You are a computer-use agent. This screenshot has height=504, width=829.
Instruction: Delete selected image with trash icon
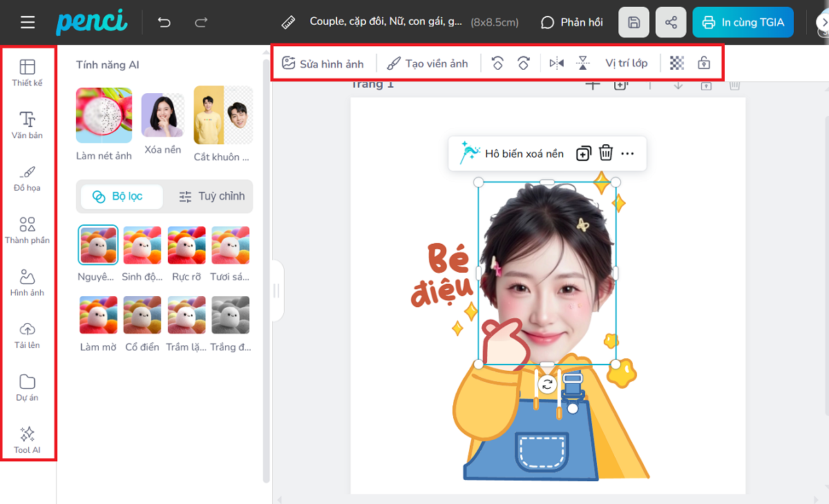pyautogui.click(x=606, y=153)
